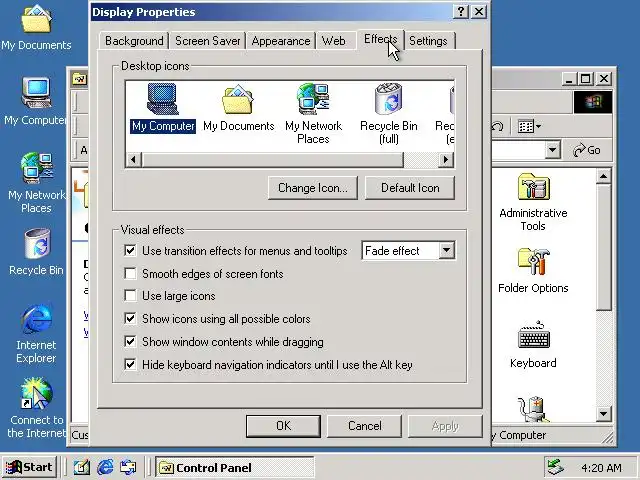This screenshot has height=480, width=640.
Task: Click the 4:20 AM clock
Action: [601, 467]
